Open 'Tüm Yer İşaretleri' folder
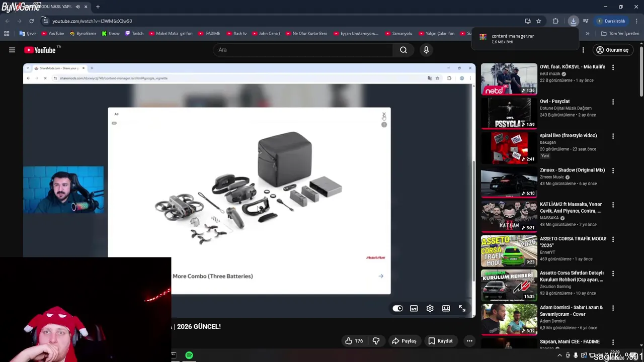 [620, 34]
